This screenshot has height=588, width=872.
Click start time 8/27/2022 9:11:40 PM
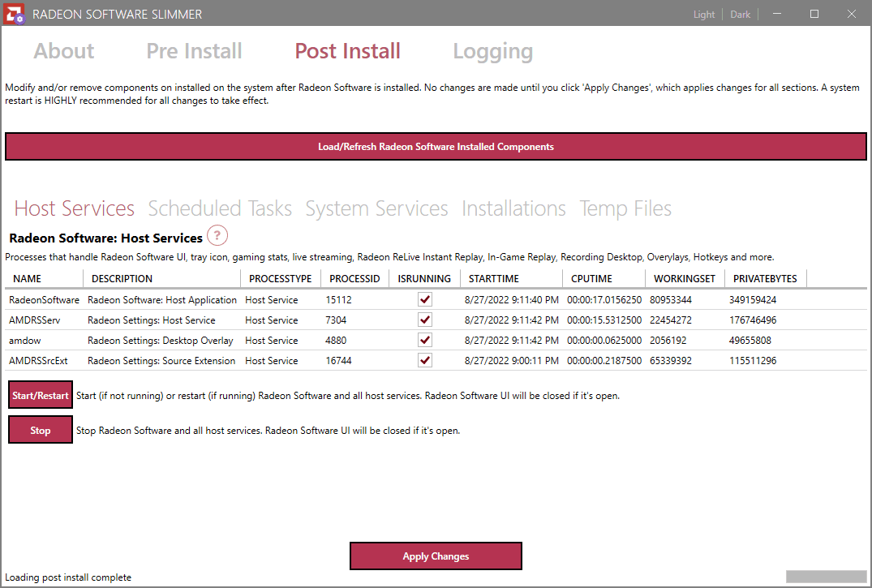[512, 300]
